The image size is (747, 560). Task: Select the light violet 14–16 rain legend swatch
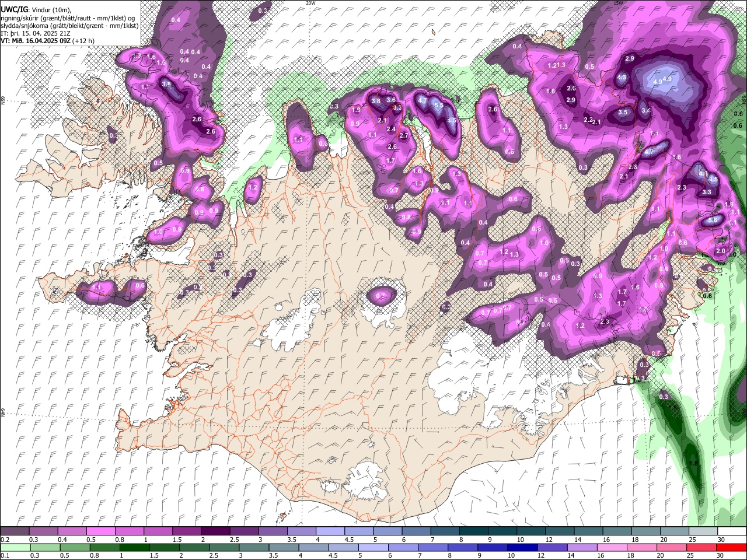tap(581, 547)
